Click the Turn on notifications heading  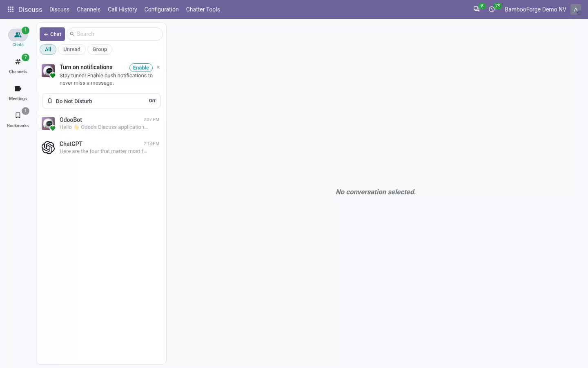coord(86,67)
